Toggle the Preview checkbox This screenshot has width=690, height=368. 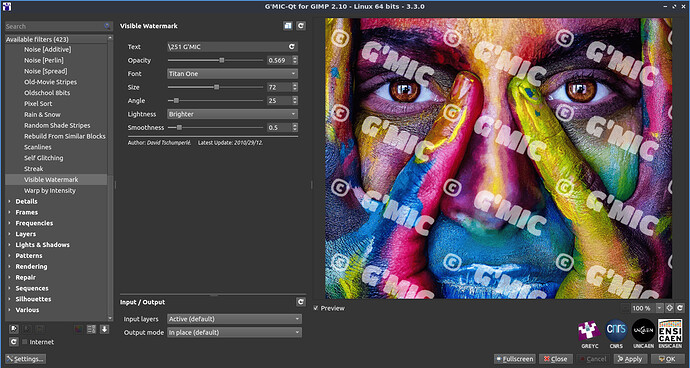(316, 308)
